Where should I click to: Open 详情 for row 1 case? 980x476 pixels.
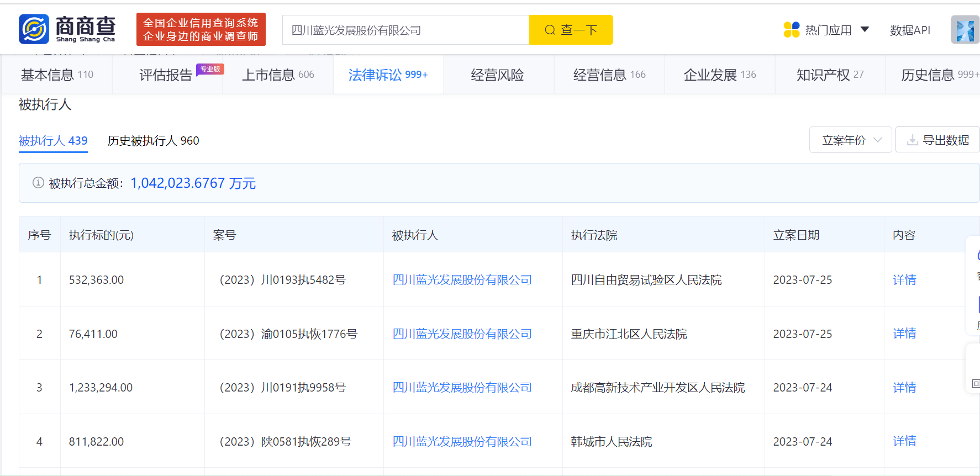(904, 280)
